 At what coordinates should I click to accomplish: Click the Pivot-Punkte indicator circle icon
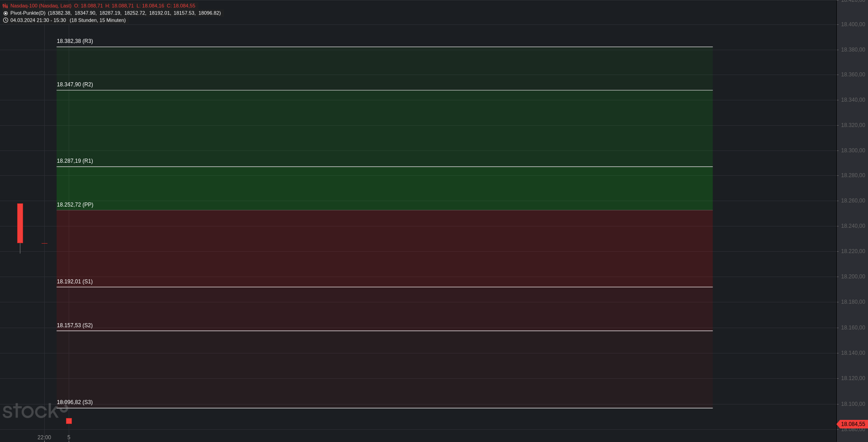coord(5,13)
